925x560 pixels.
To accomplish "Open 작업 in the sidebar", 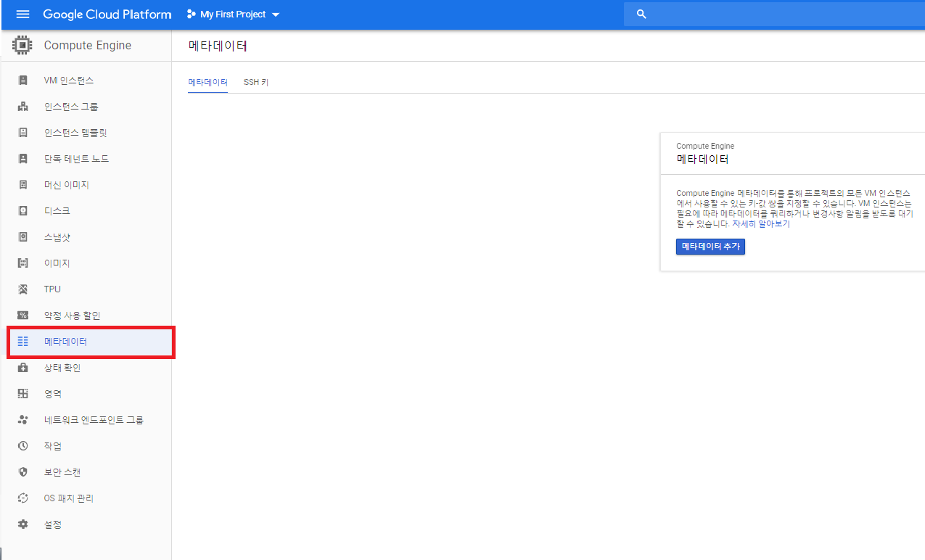I will pos(52,446).
